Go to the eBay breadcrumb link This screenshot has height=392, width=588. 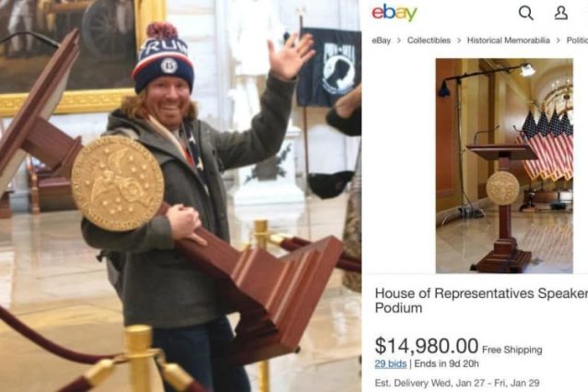click(x=381, y=41)
